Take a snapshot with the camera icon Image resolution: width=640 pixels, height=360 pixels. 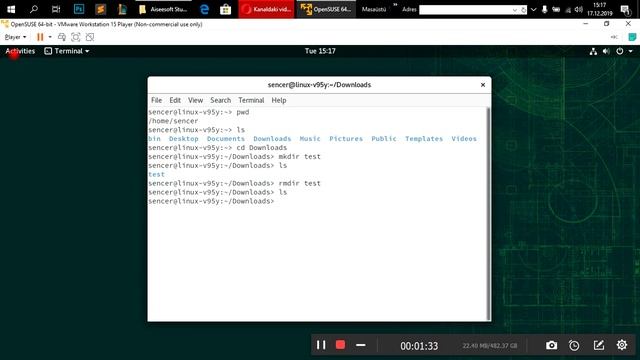click(x=551, y=345)
